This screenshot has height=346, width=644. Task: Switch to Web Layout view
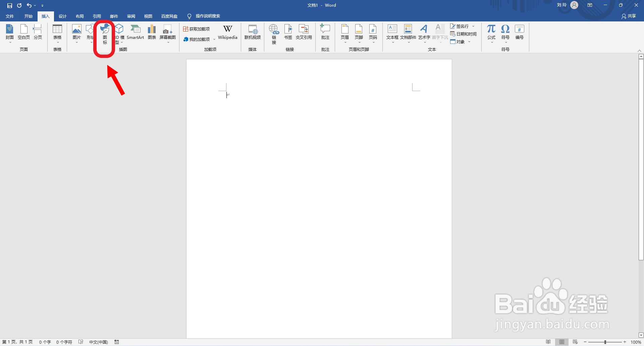click(x=575, y=342)
